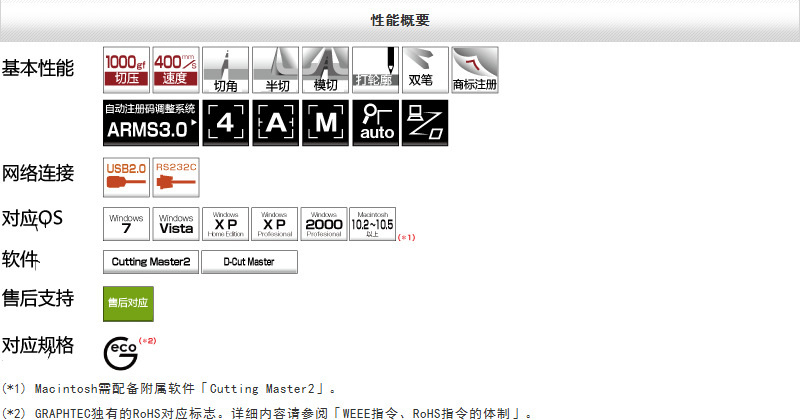This screenshot has width=800, height=420.
Task: Select the 切角 corner cut icon
Action: coord(226,70)
